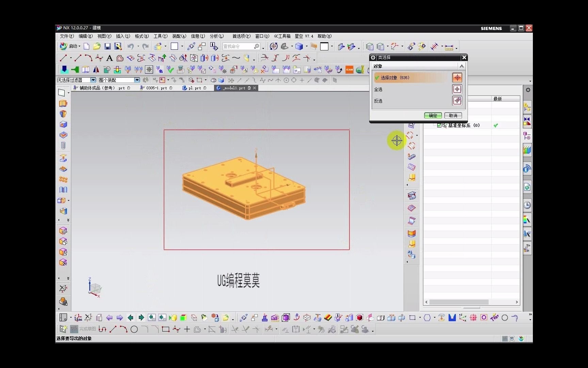
Task: Click the purple wireframe cube icon
Action: click(286, 318)
